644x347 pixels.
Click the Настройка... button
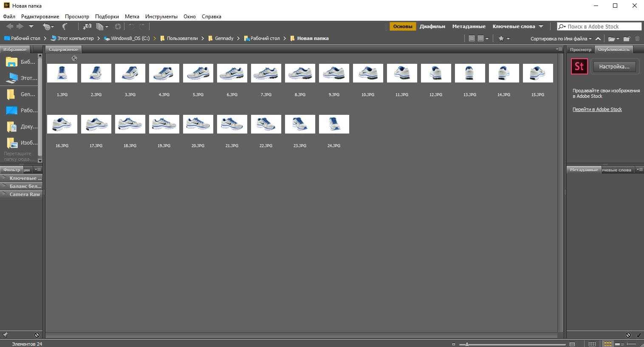(x=614, y=67)
